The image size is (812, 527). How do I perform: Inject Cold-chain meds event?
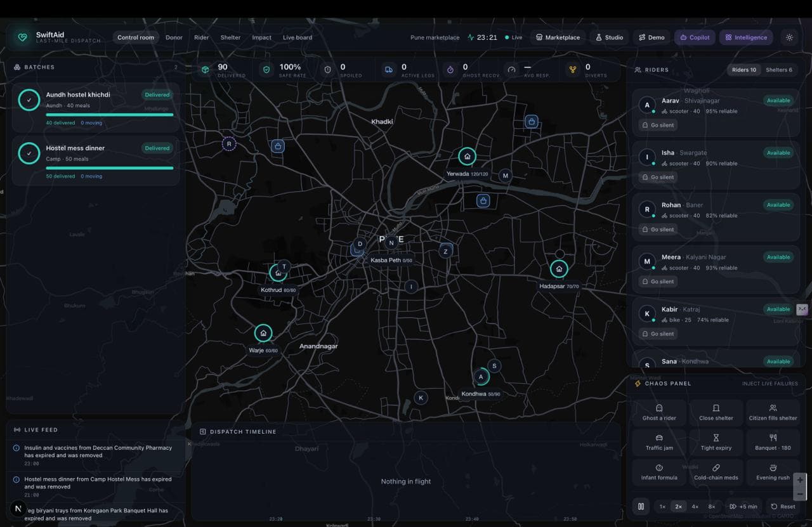[716, 472]
